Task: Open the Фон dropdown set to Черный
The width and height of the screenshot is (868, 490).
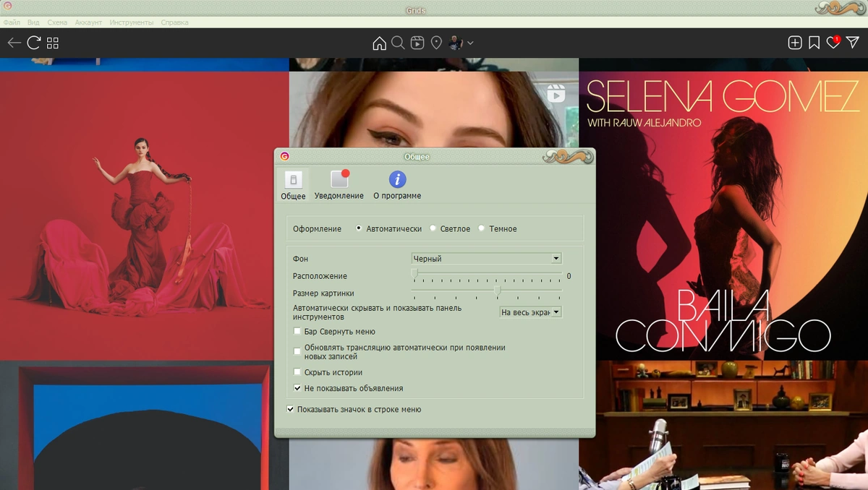Action: click(x=486, y=258)
